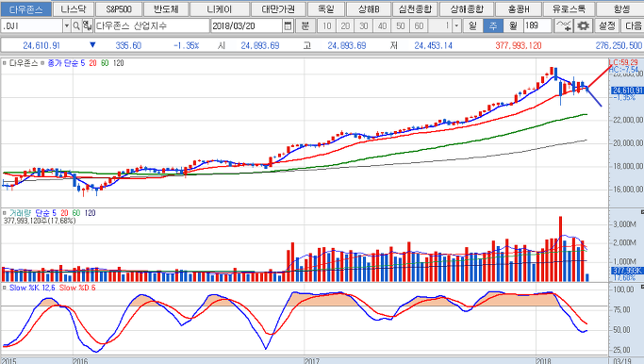
Task: Click the 2016 timeline label
Action: (80, 361)
